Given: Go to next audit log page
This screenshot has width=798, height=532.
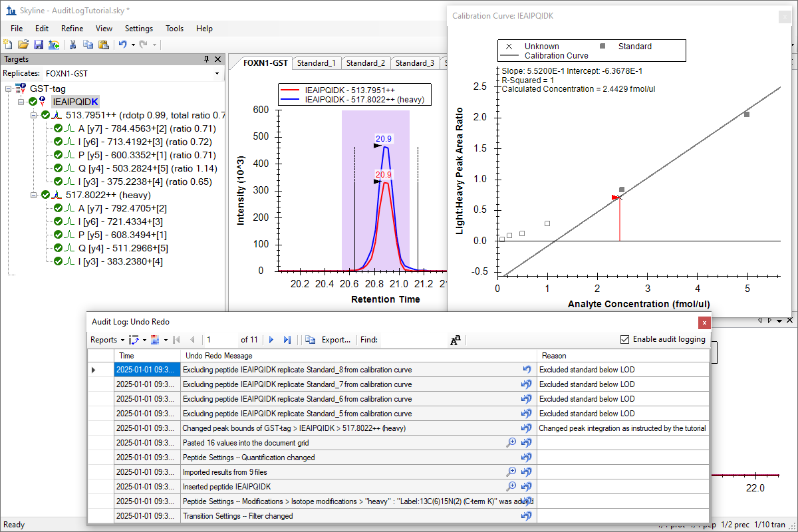Looking at the screenshot, I should point(271,340).
